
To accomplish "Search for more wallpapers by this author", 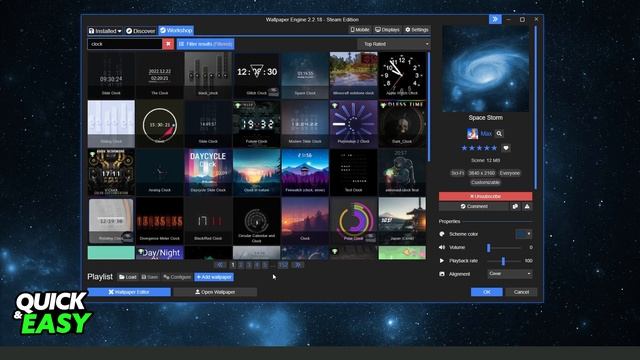I will tap(499, 133).
